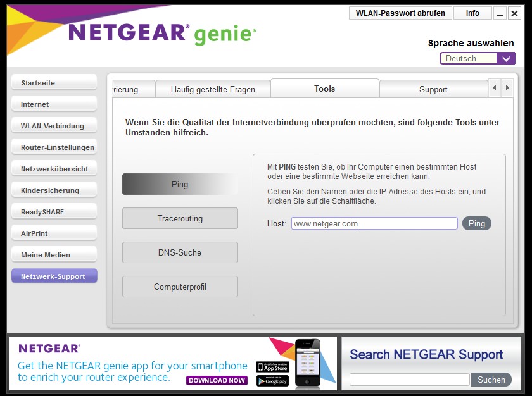The width and height of the screenshot is (532, 396).
Task: Click the NETGEAR genie logo
Action: pyautogui.click(x=162, y=34)
